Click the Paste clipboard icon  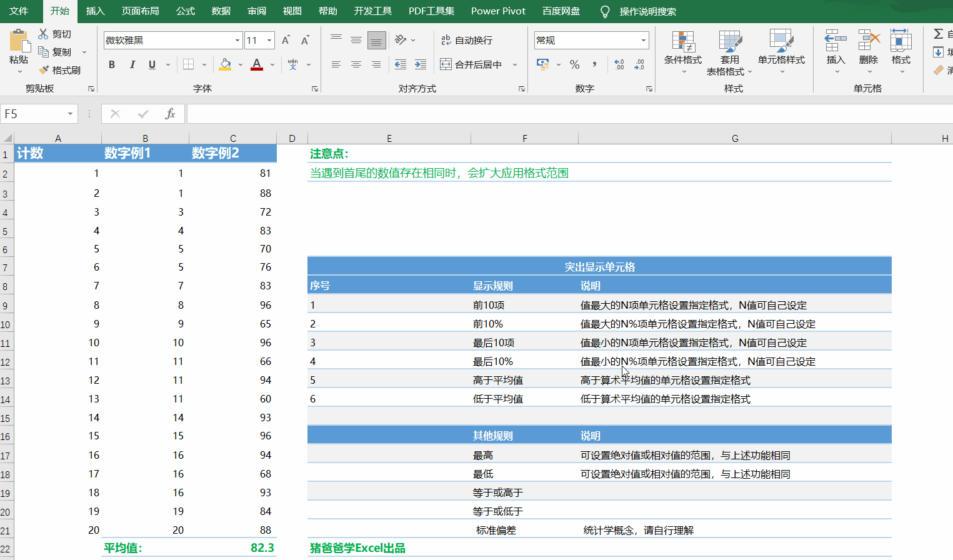tap(19, 41)
